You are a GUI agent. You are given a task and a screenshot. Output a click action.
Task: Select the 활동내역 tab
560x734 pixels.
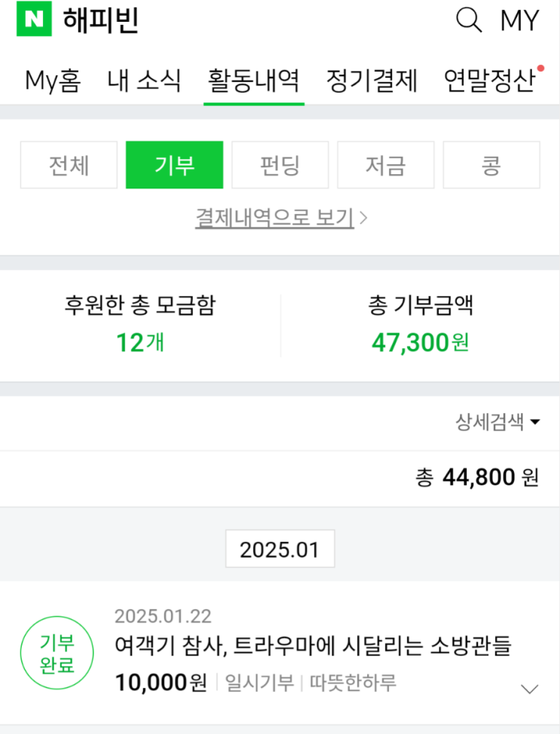click(x=253, y=81)
